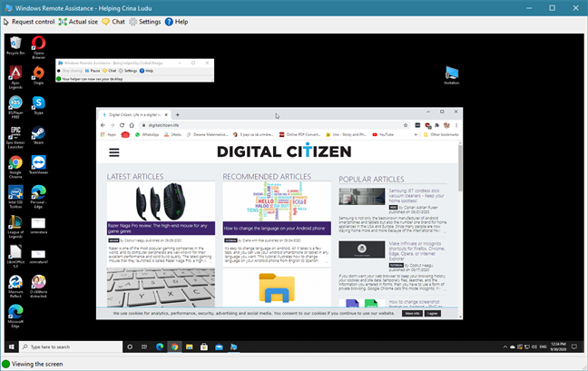Bookmark this page with the star icon
The height and width of the screenshot is (371, 588).
pos(406,125)
